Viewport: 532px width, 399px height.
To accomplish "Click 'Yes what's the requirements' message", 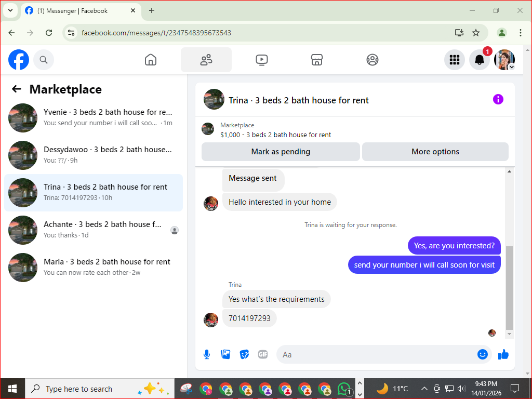I will point(276,299).
